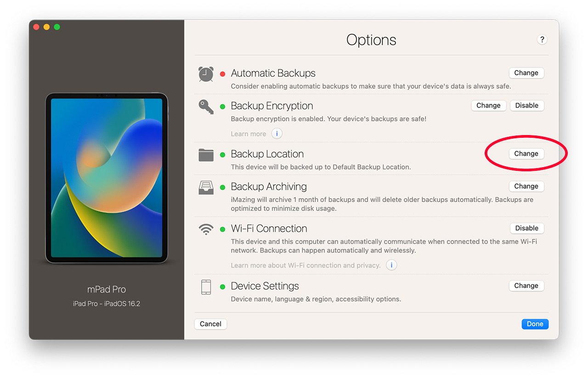This screenshot has width=588, height=378.
Task: Click the green status dot for Backup Location
Action: [223, 155]
